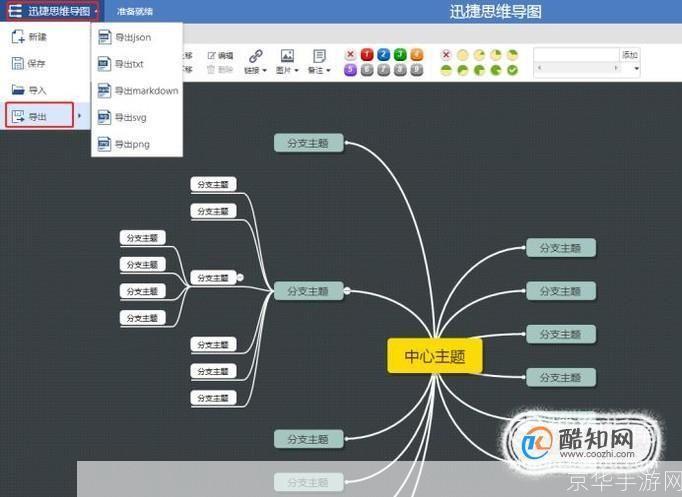Screen dimensions: 682x497
Task: Choose 新建 to create a new map
Action: pos(29,37)
